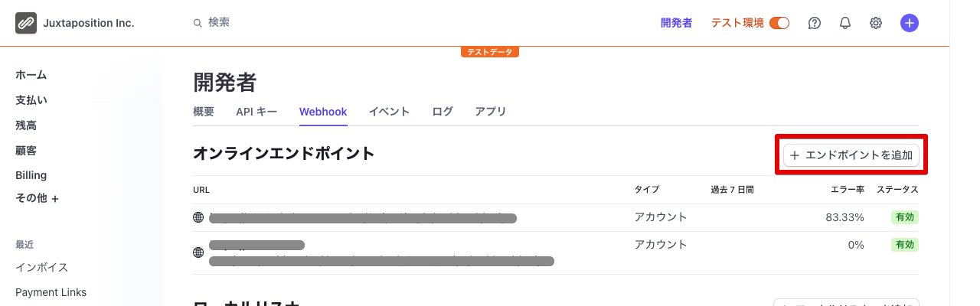
Task: Click the globe icon of second endpoint
Action: click(198, 252)
